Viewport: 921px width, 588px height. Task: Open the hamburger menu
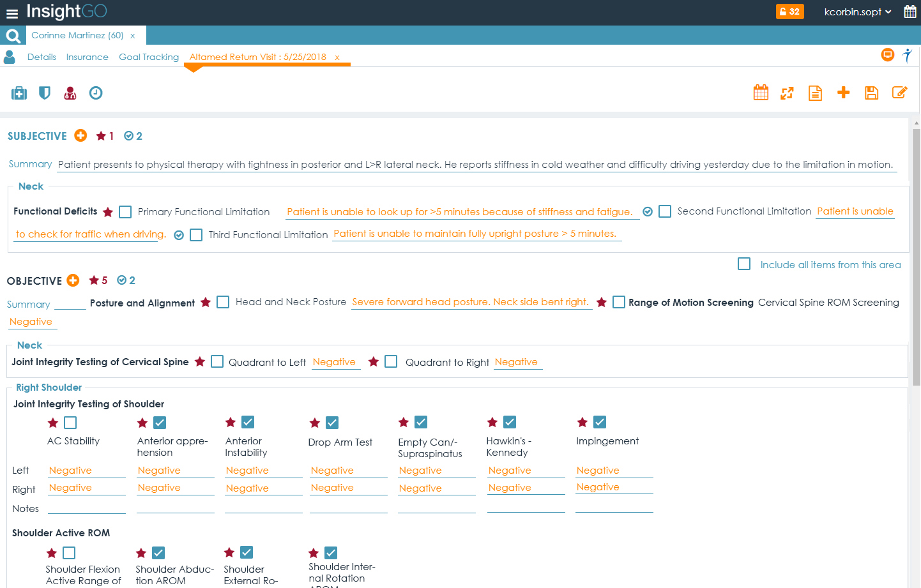(x=12, y=13)
